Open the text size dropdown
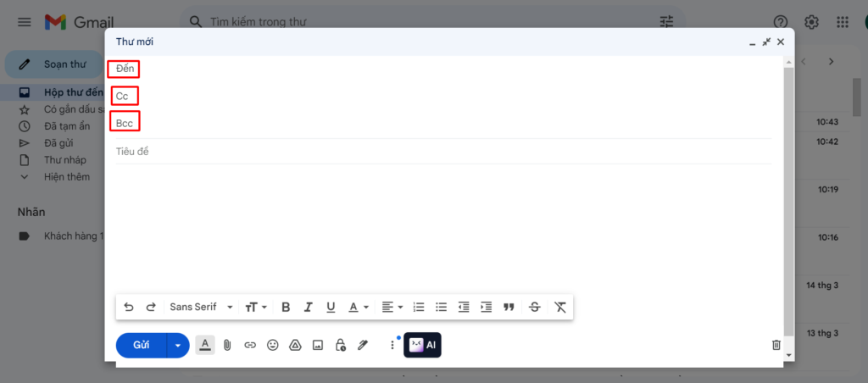Image resolution: width=868 pixels, height=383 pixels. pos(256,308)
